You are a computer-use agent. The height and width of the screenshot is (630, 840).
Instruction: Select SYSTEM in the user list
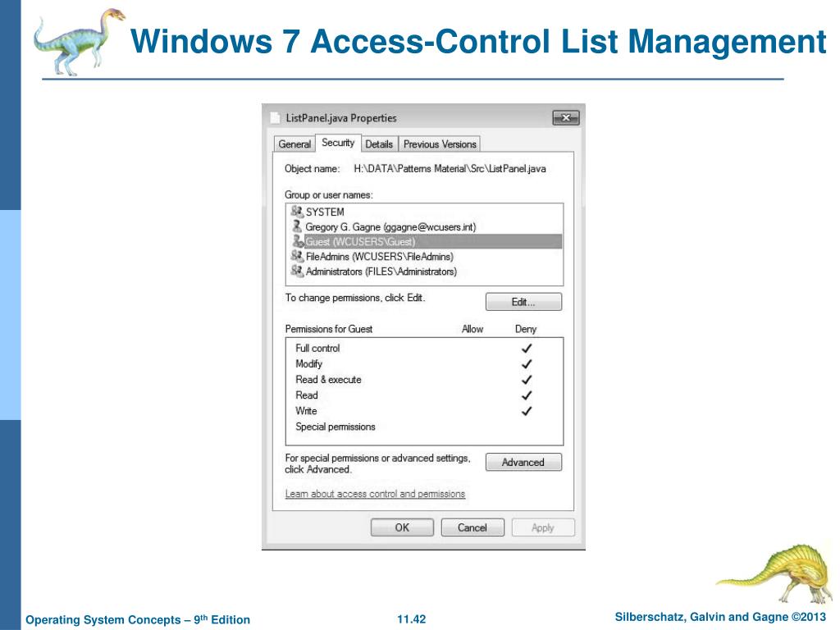pos(424,212)
